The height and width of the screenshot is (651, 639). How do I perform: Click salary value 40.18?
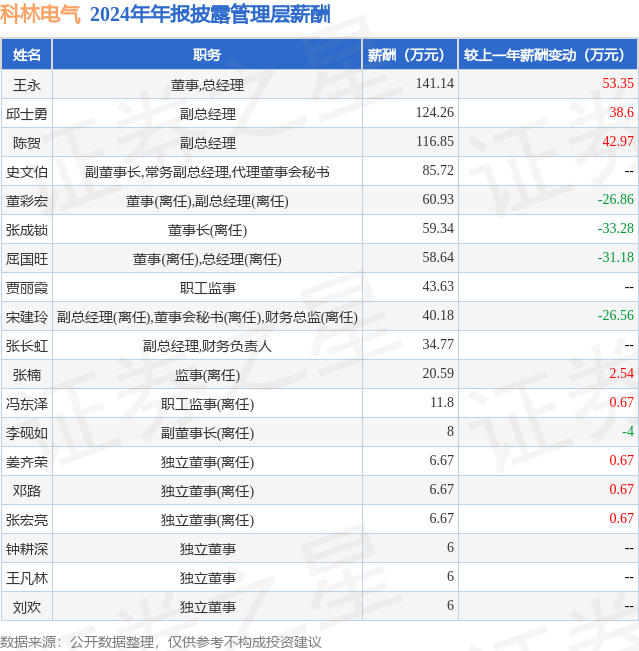click(438, 316)
